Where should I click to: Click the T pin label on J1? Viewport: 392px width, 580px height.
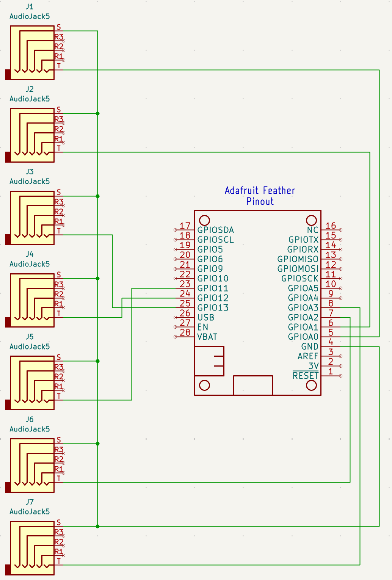point(59,66)
